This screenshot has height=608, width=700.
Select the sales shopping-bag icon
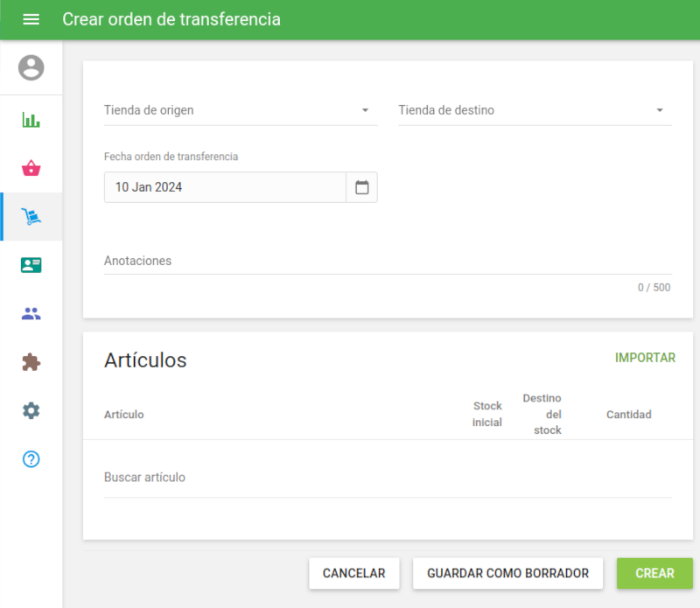coord(31,167)
